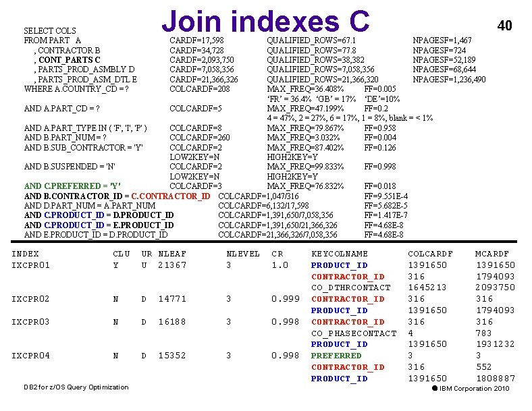
Task: Click the 'IXCPR02' index row name
Action: (x=31, y=299)
